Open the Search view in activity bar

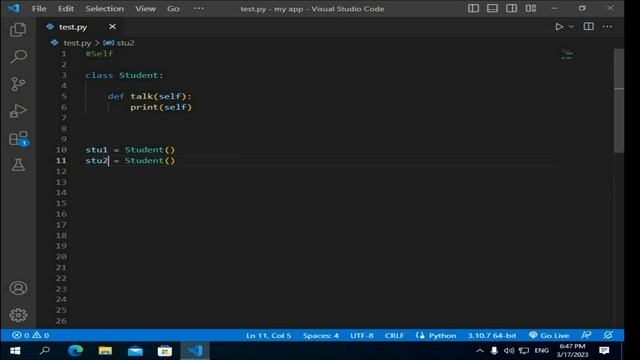[18, 57]
